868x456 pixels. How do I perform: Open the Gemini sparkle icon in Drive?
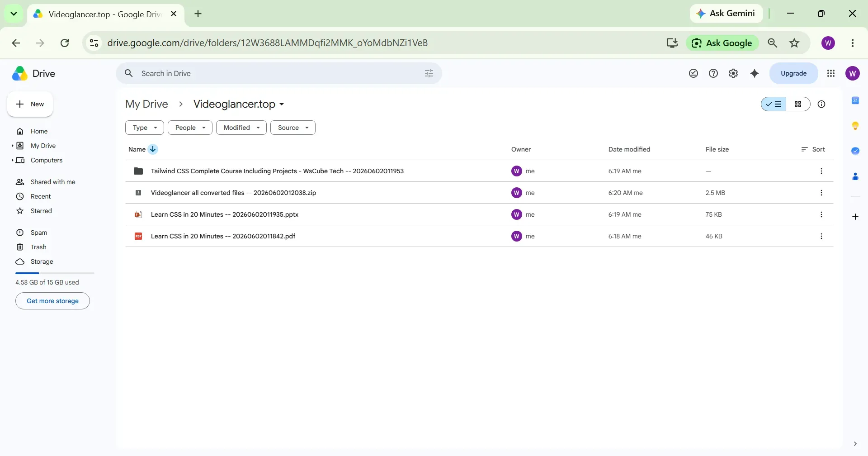coord(755,73)
